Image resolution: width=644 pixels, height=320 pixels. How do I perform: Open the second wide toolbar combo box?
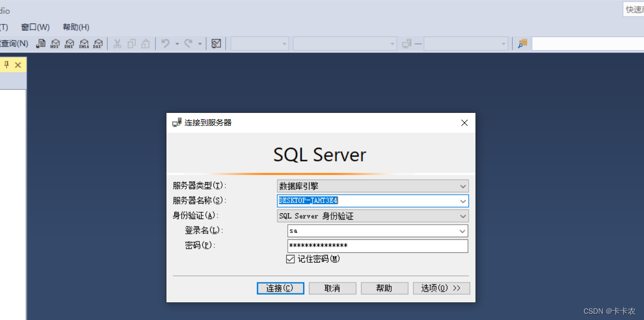coord(345,44)
